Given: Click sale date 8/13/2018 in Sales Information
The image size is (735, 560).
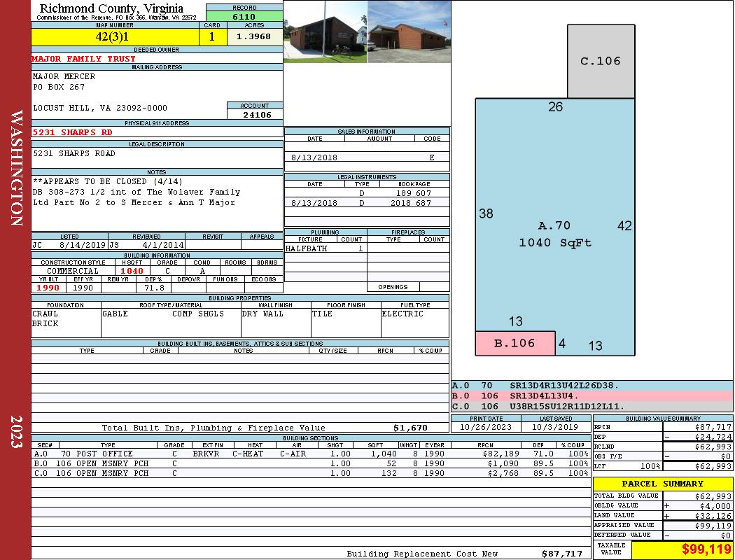Looking at the screenshot, I should [314, 157].
